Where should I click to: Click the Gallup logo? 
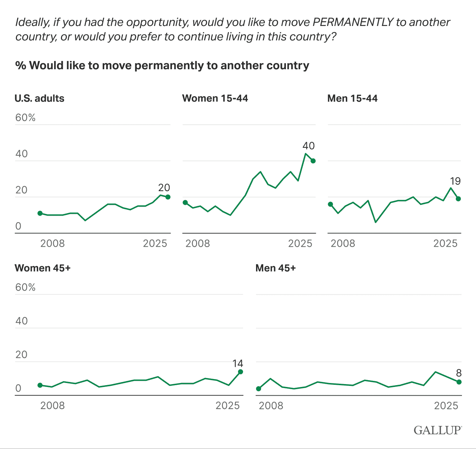tap(437, 430)
